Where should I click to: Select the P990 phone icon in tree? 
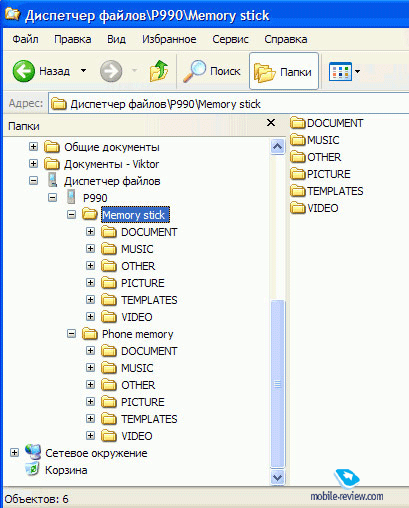click(71, 197)
